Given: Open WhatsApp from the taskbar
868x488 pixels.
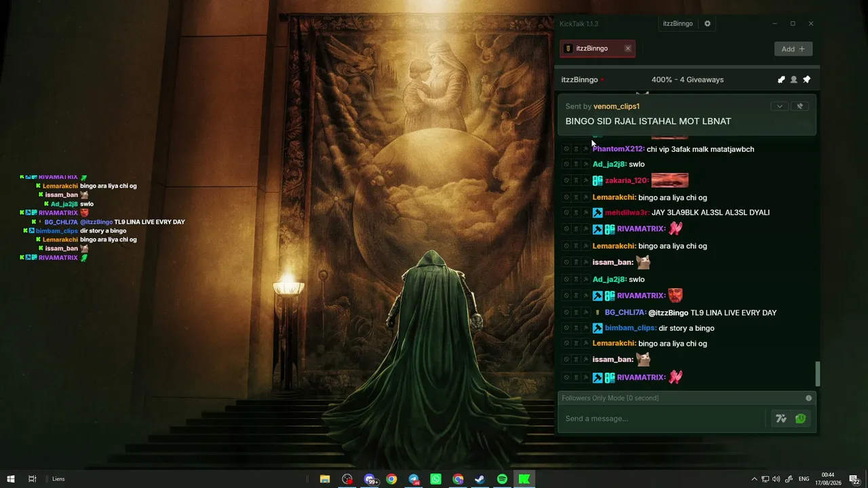Looking at the screenshot, I should click(x=435, y=479).
